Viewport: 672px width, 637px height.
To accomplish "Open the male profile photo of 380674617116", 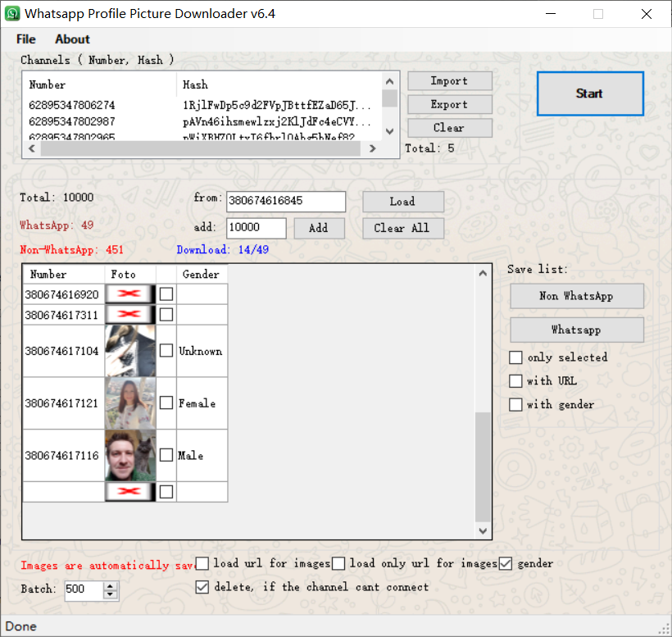I will (x=130, y=455).
